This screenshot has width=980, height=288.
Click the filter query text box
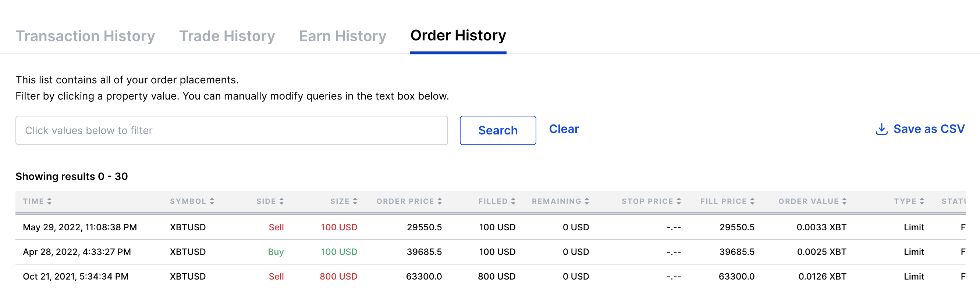231,130
